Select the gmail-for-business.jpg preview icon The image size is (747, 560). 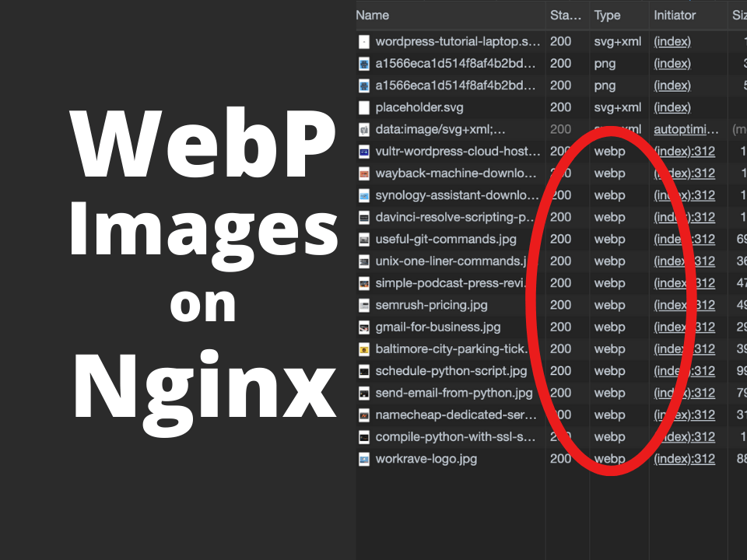pyautogui.click(x=363, y=327)
